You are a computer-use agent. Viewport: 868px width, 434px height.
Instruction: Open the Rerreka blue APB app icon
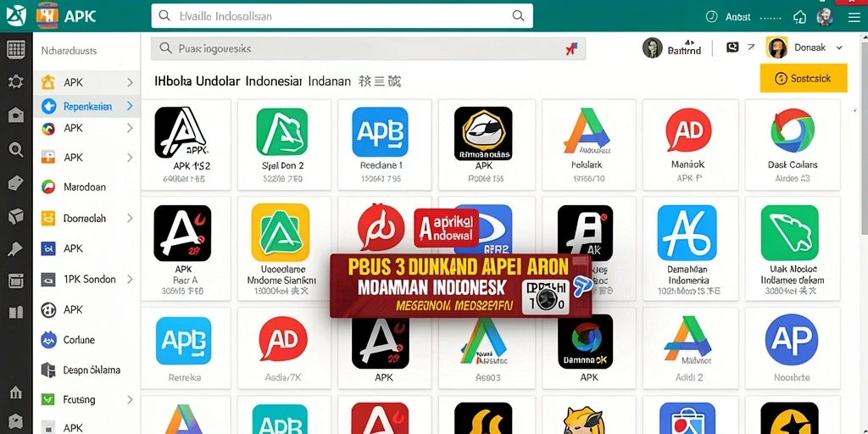pos(183,341)
